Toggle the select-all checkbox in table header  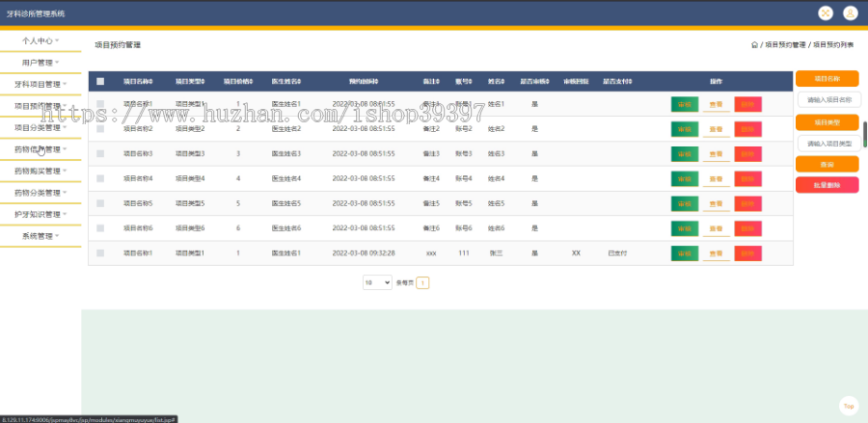[x=100, y=81]
